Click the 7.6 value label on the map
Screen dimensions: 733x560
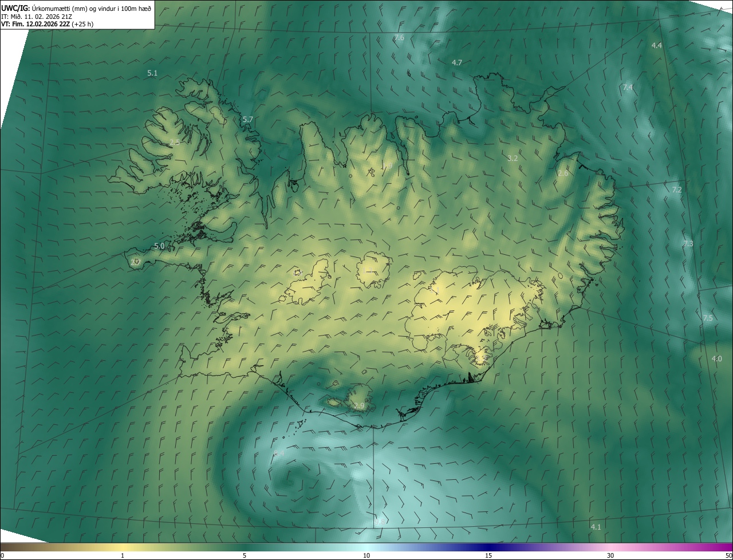tap(399, 38)
